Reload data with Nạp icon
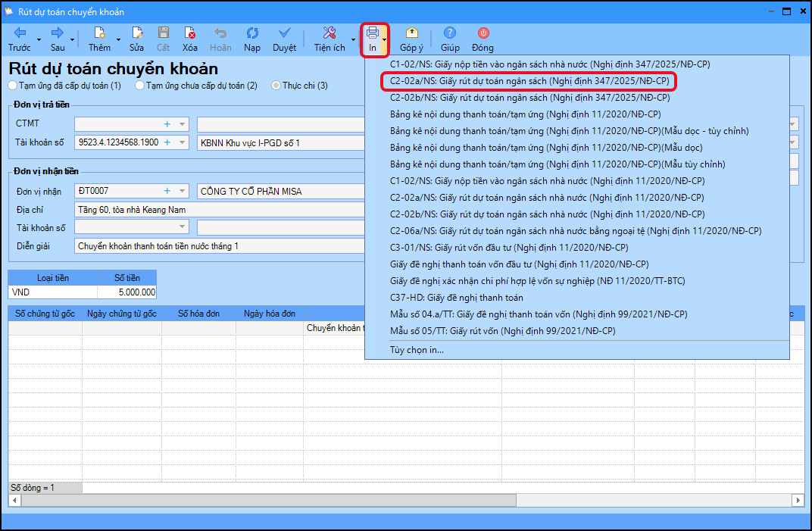The width and height of the screenshot is (812, 531). pos(252,33)
